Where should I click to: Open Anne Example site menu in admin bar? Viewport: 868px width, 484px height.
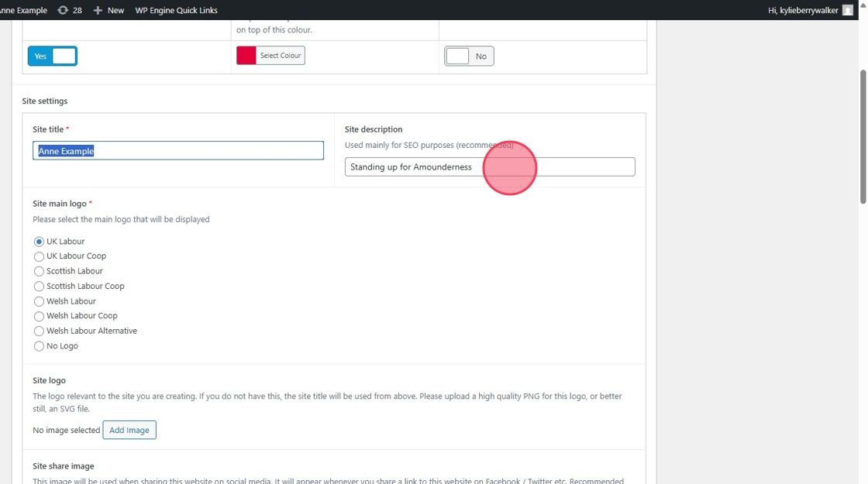pyautogui.click(x=23, y=10)
